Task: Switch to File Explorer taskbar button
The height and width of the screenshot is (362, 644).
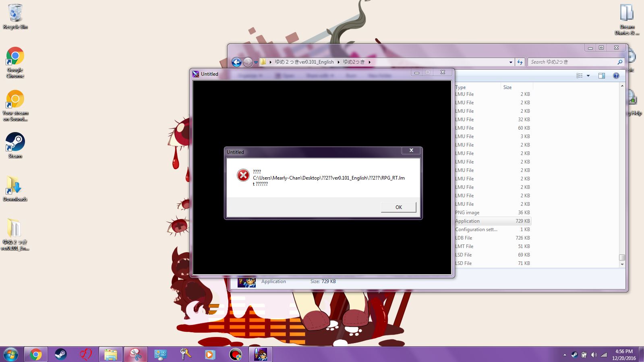Action: click(110, 354)
